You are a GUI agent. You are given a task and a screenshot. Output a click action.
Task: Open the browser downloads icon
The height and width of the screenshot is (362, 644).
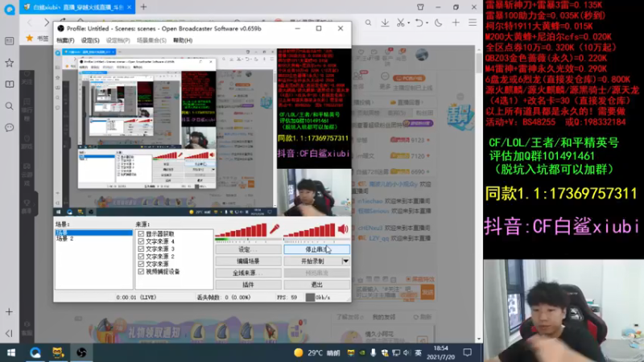pos(385,23)
